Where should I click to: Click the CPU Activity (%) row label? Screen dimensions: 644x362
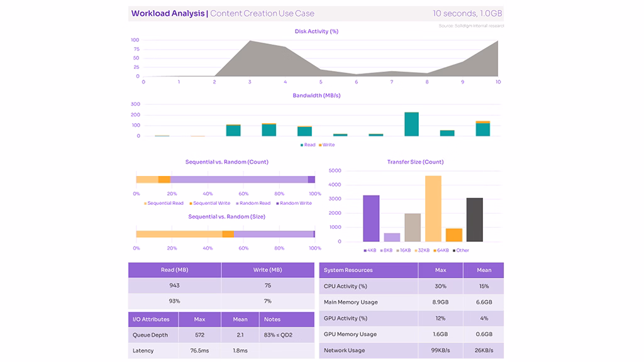point(345,286)
